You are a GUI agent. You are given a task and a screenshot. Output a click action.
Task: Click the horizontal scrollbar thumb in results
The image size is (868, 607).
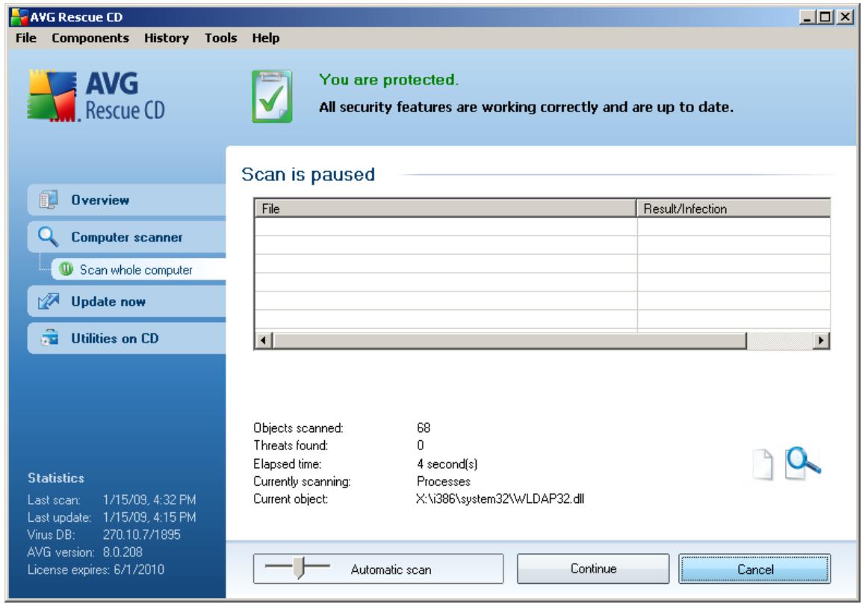click(509, 341)
